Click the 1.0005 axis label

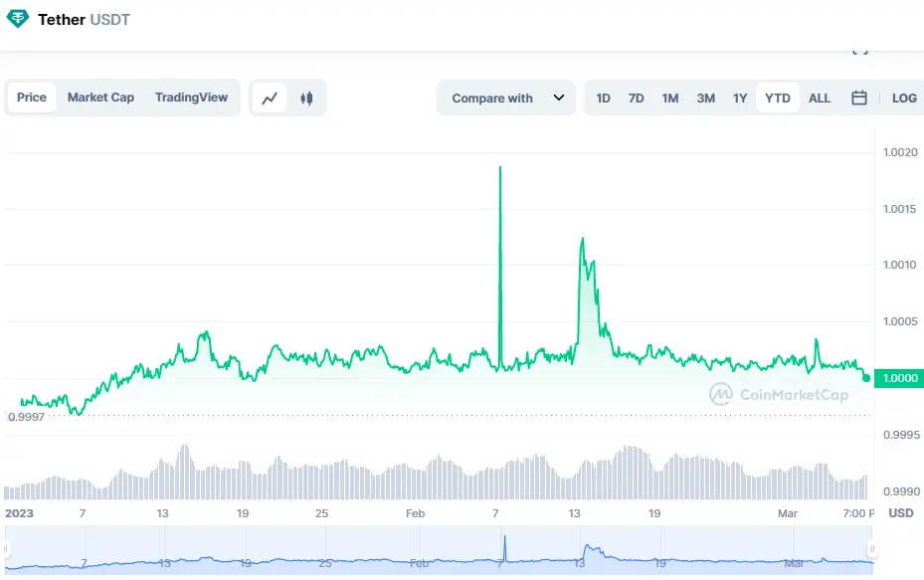click(900, 321)
